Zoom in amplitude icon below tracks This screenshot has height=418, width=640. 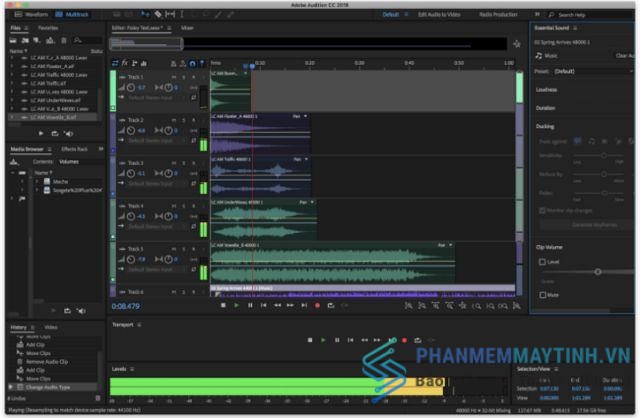coord(408,305)
